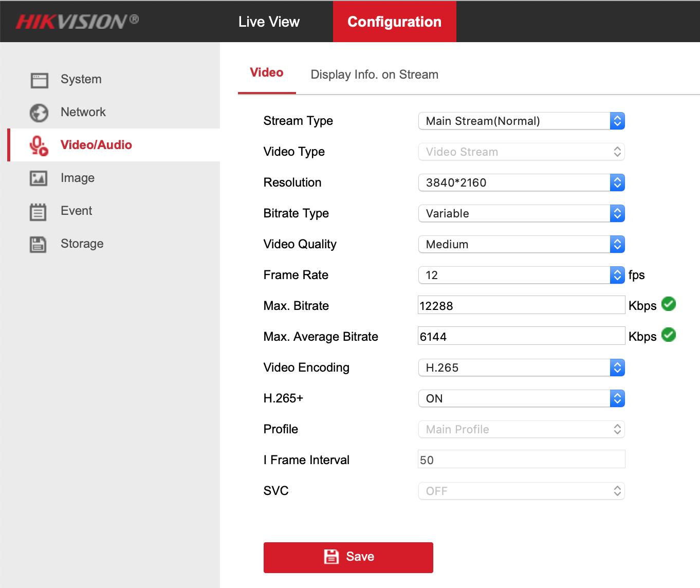Open the Bitrate Type dropdown
The image size is (700, 588).
[521, 214]
